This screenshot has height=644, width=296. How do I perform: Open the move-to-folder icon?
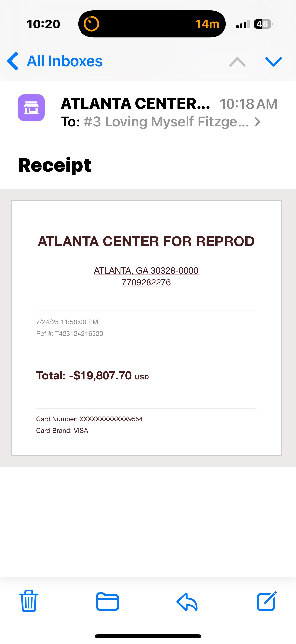(108, 602)
